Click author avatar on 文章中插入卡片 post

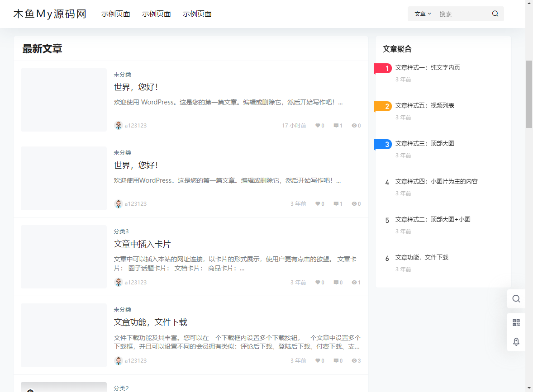click(x=118, y=282)
